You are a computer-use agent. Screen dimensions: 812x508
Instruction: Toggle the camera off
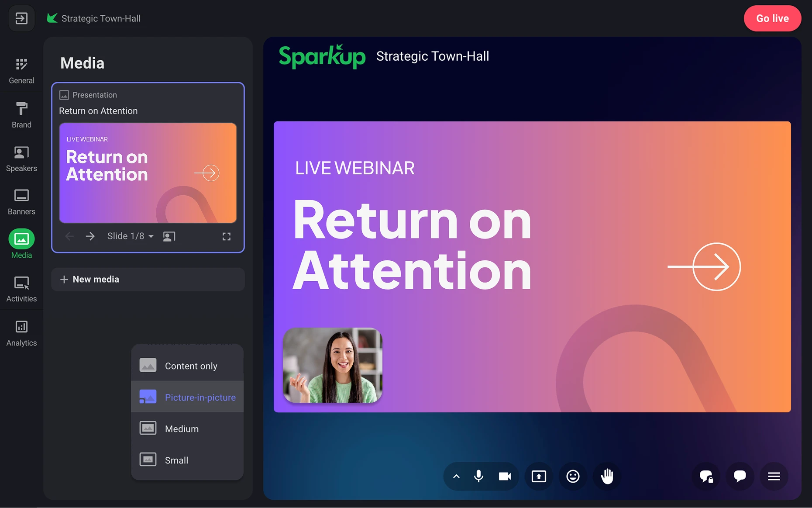click(505, 476)
